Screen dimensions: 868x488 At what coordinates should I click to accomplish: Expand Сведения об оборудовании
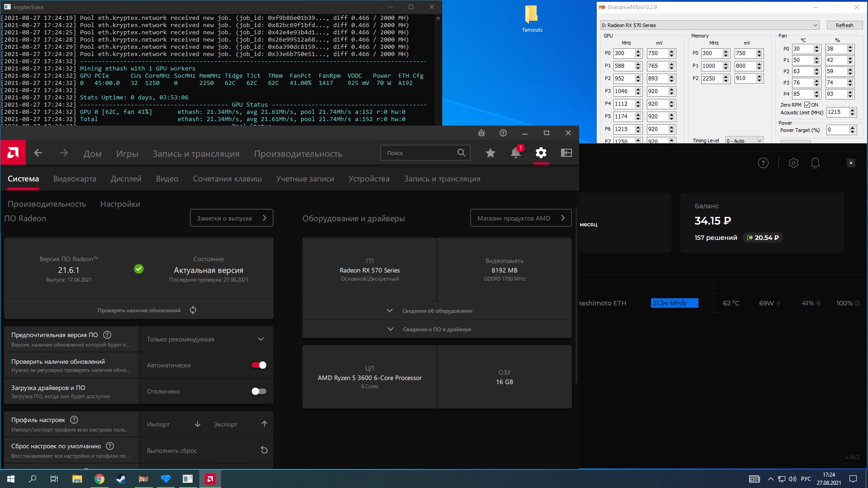(437, 311)
